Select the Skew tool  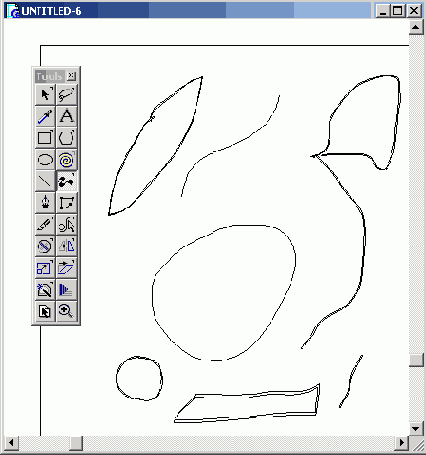[x=67, y=268]
